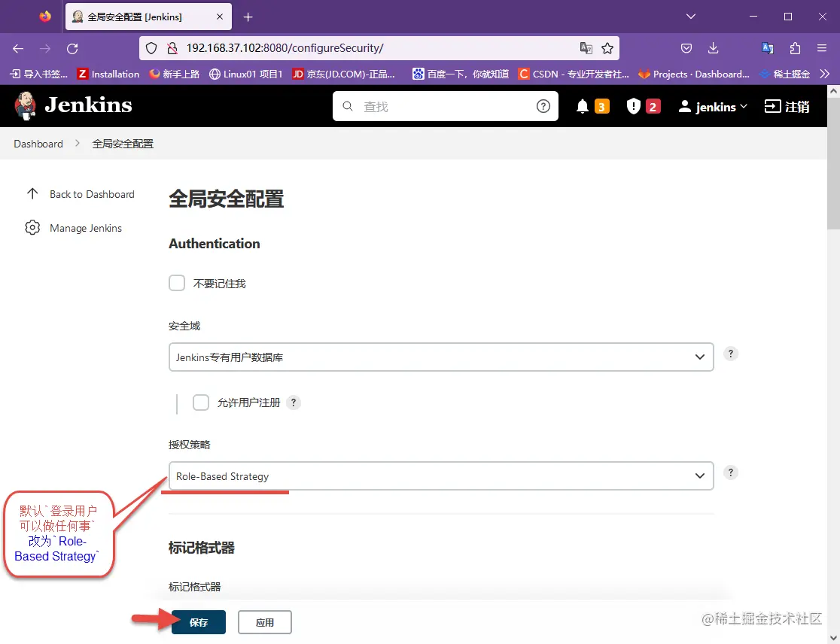
Task: Click the translation extension toolbar icon
Action: pyautogui.click(x=768, y=48)
